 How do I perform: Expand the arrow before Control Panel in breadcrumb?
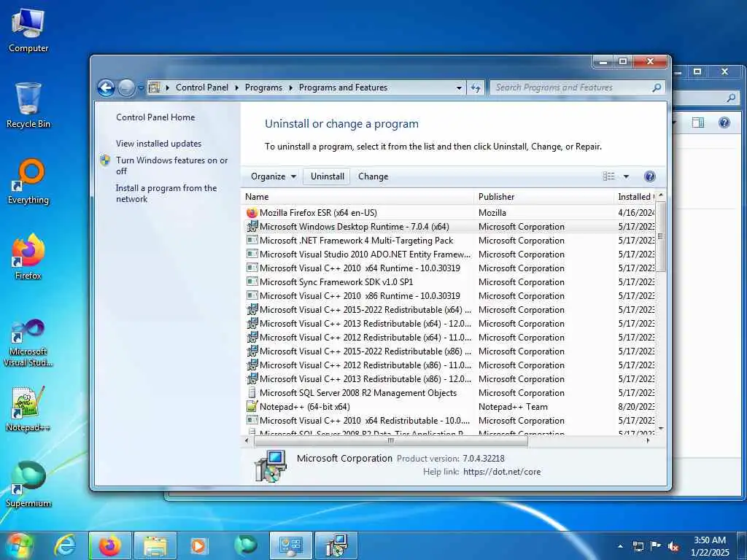(x=168, y=87)
